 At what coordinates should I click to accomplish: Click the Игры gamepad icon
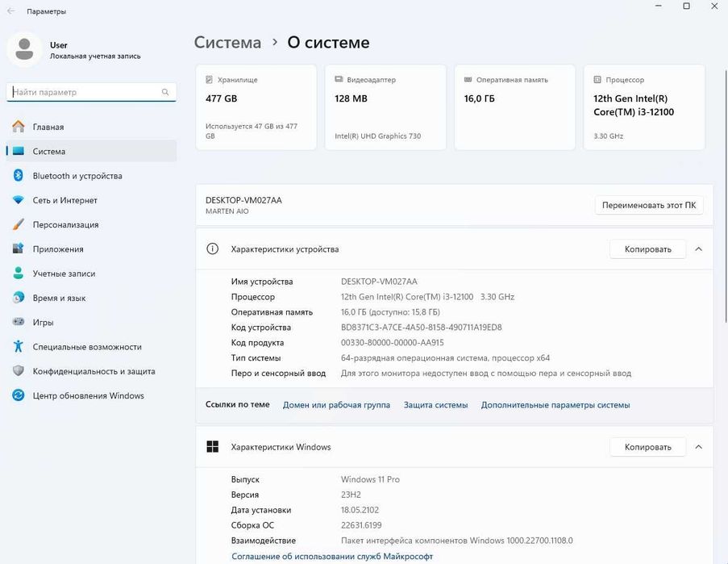(x=18, y=321)
